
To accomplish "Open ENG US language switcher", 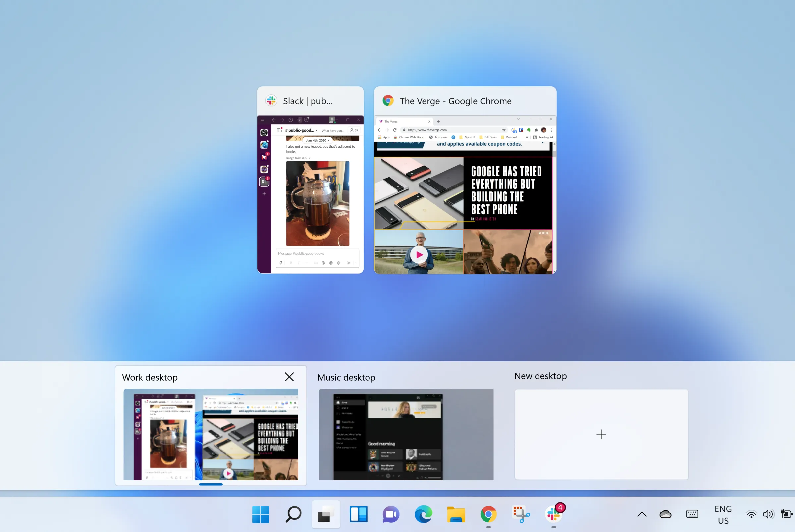I will click(723, 515).
